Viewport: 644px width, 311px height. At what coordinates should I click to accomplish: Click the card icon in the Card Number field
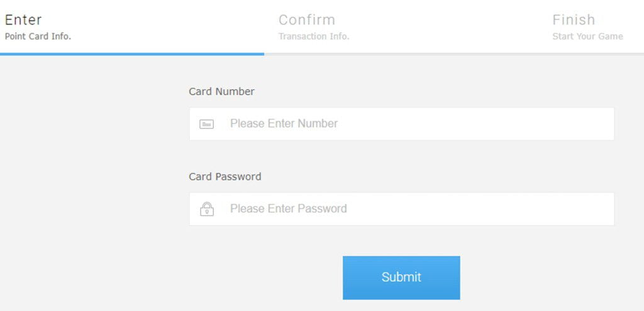tap(206, 124)
